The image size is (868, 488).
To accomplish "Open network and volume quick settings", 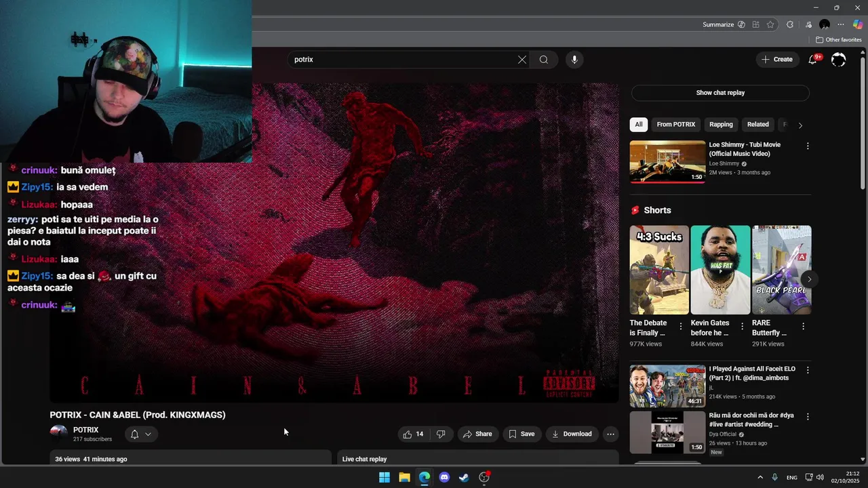I will [x=814, y=477].
